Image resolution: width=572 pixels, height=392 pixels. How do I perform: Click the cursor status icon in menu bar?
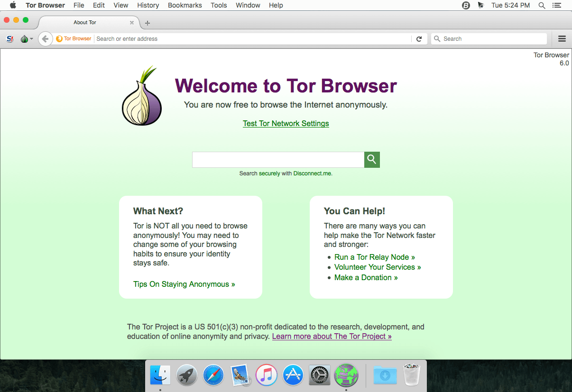481,5
